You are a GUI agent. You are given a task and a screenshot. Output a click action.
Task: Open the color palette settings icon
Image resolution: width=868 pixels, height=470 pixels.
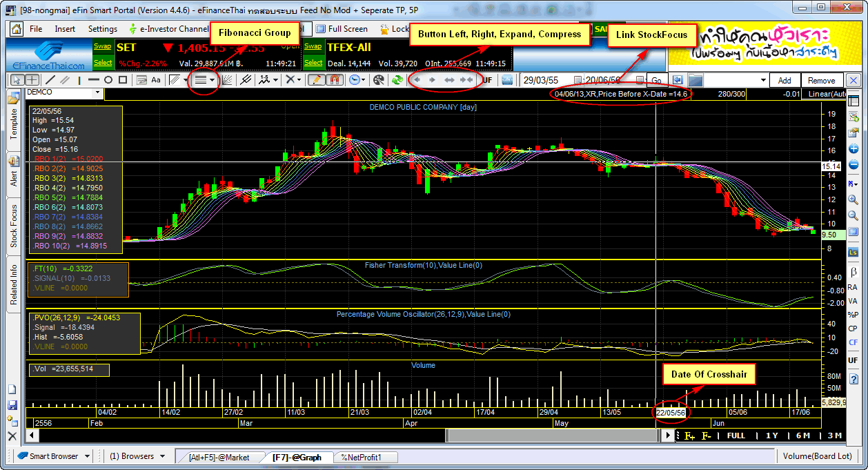(378, 80)
